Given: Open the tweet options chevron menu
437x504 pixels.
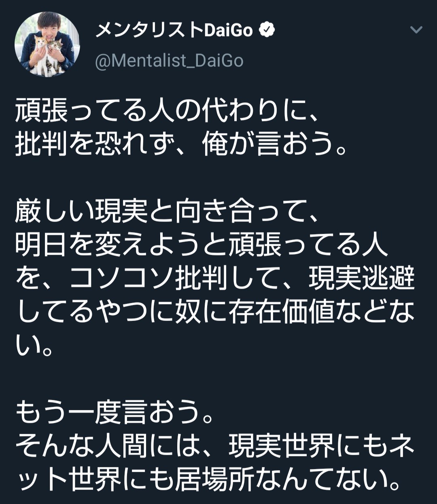Looking at the screenshot, I should tap(416, 30).
